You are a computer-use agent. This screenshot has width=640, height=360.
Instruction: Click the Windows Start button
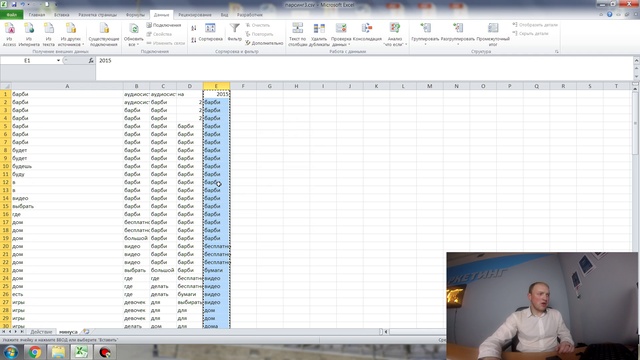point(11,352)
